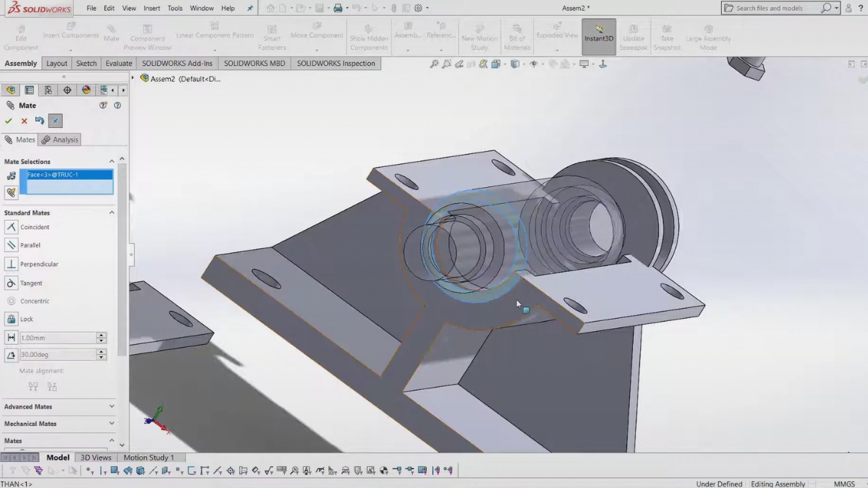Click the angle 30.00deg input field
Viewport: 868px width, 488px height.
click(x=58, y=355)
